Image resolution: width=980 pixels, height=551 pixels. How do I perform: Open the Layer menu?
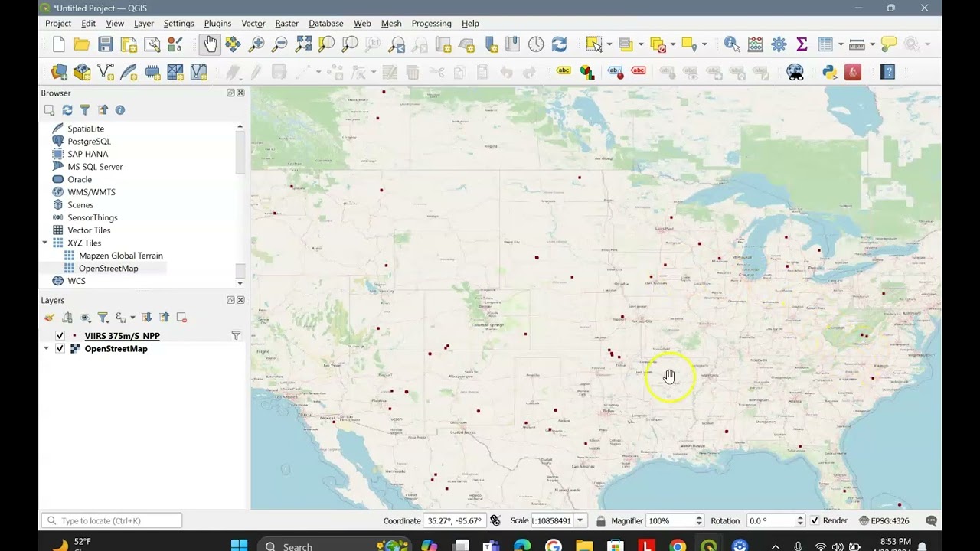[x=144, y=24]
